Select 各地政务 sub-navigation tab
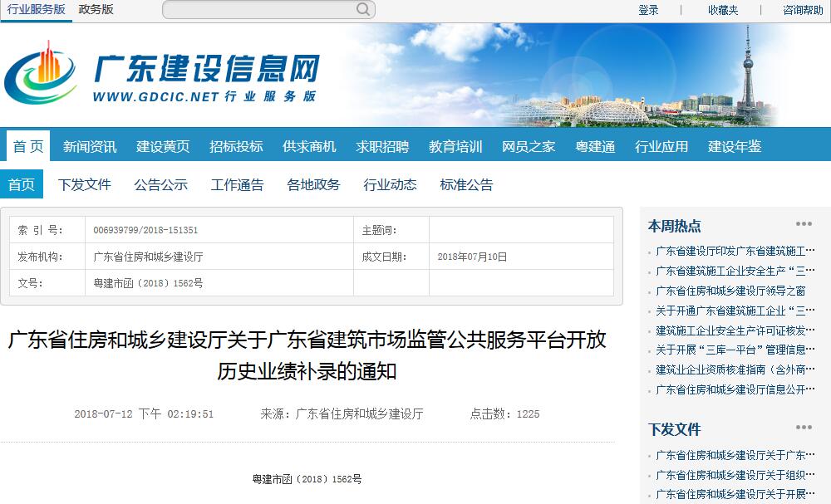Viewport: 831px width, 504px height. (x=314, y=185)
